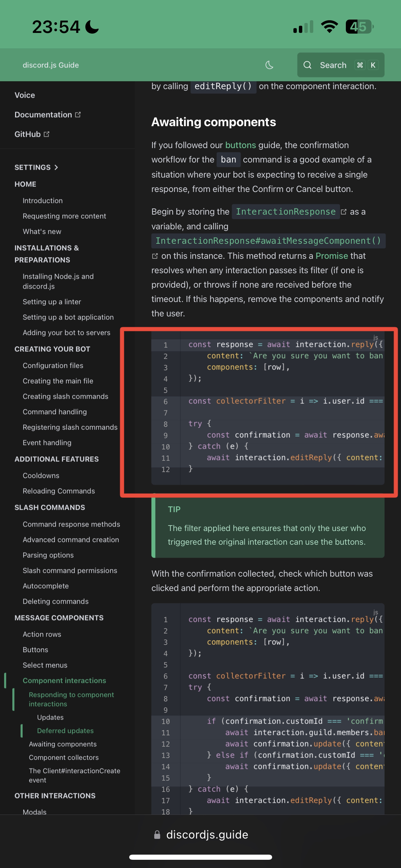Open Advanced command creation page
Image resolution: width=401 pixels, height=868 pixels.
click(71, 540)
